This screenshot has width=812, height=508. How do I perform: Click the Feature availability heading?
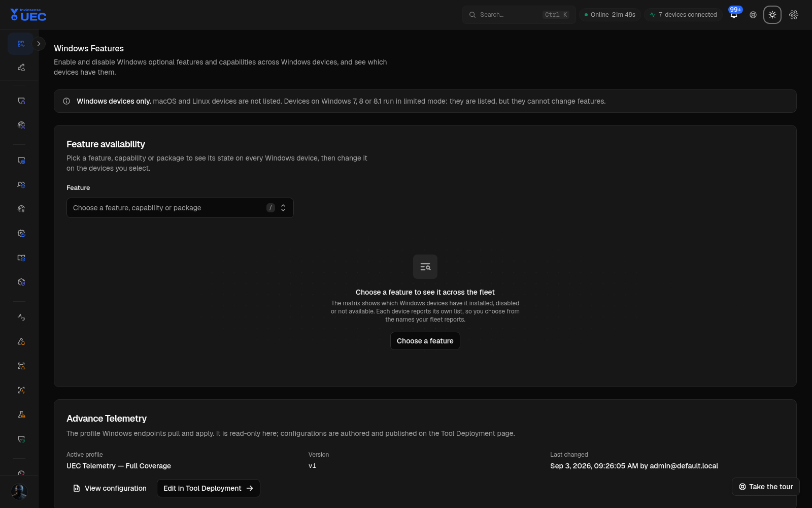coord(106,144)
